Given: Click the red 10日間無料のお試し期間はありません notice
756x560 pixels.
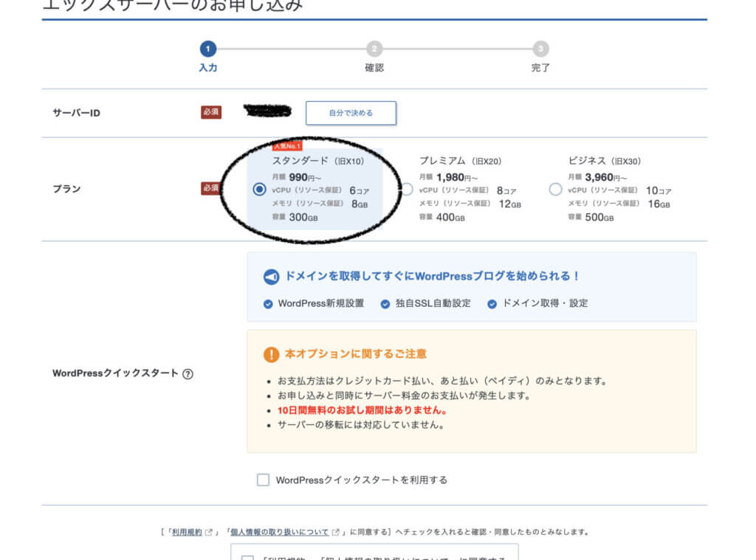Looking at the screenshot, I should coord(364,411).
